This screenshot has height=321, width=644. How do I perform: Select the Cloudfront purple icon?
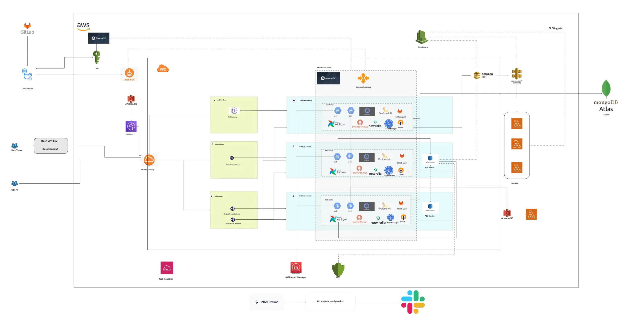[x=131, y=126]
